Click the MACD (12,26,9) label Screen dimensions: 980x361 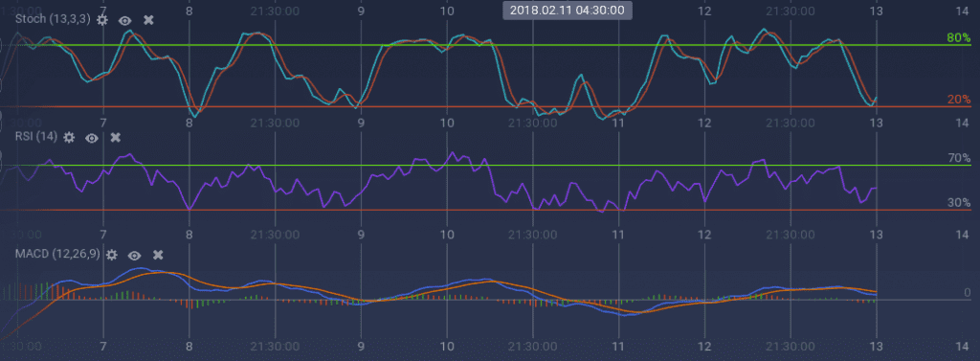click(56, 254)
